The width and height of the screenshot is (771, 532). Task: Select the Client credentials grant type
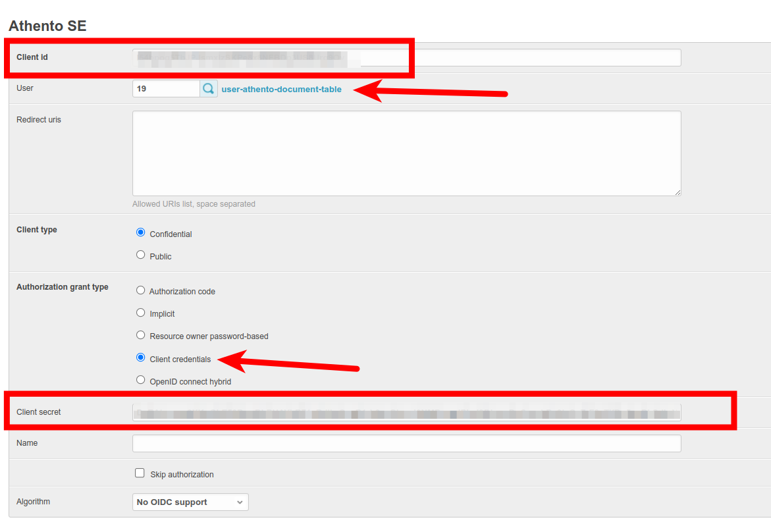pos(140,358)
